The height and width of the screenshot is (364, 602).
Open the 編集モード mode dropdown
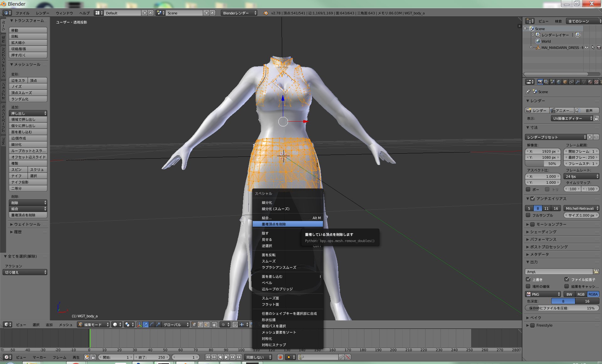[93, 324]
